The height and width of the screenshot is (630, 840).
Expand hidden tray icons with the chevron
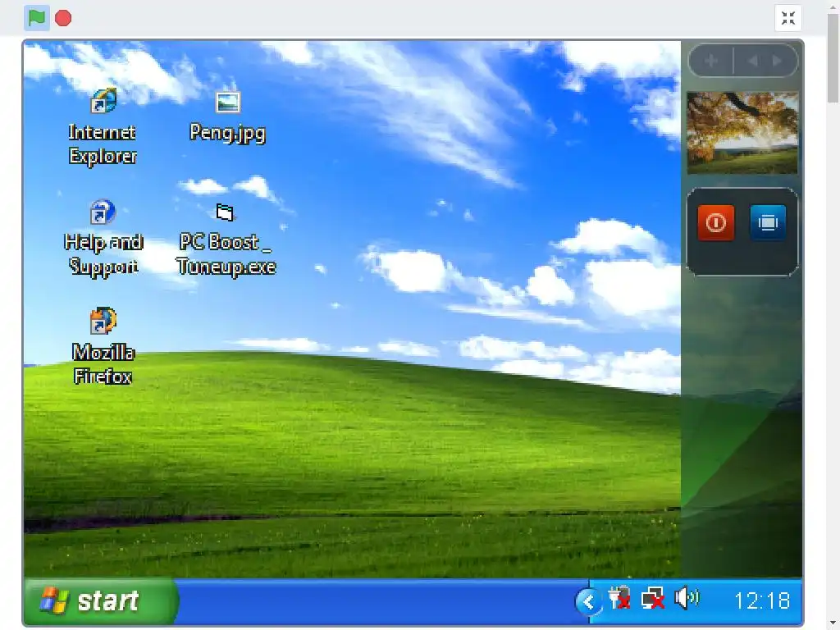coord(588,601)
